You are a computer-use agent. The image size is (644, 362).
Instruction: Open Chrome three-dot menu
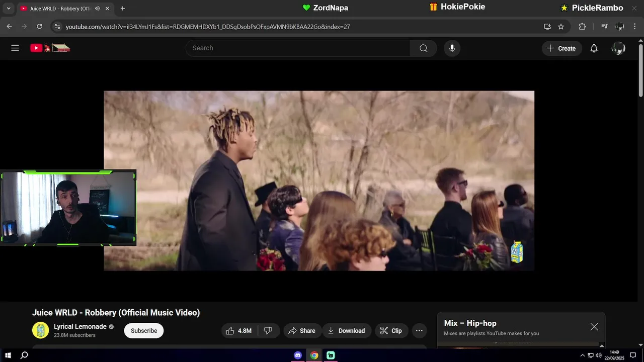point(635,27)
